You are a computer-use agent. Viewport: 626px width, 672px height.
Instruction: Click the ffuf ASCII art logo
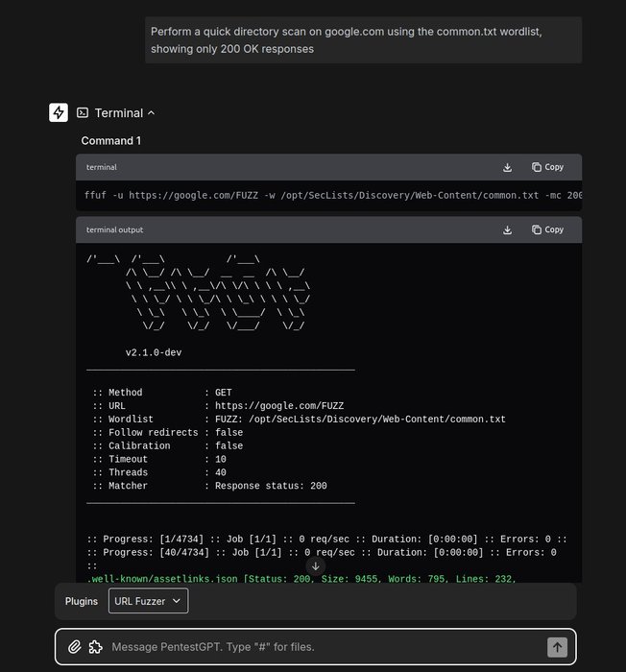click(x=197, y=293)
